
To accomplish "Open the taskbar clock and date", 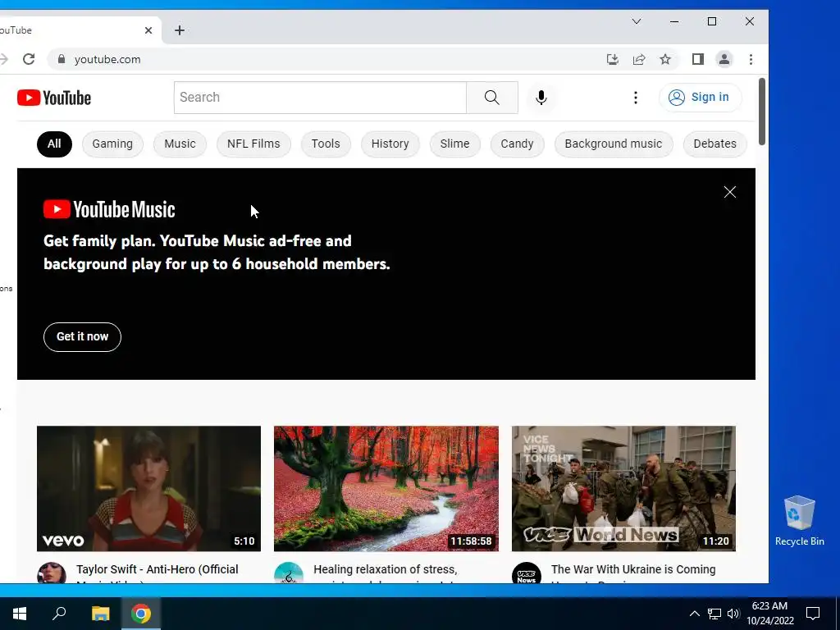I will 769,614.
